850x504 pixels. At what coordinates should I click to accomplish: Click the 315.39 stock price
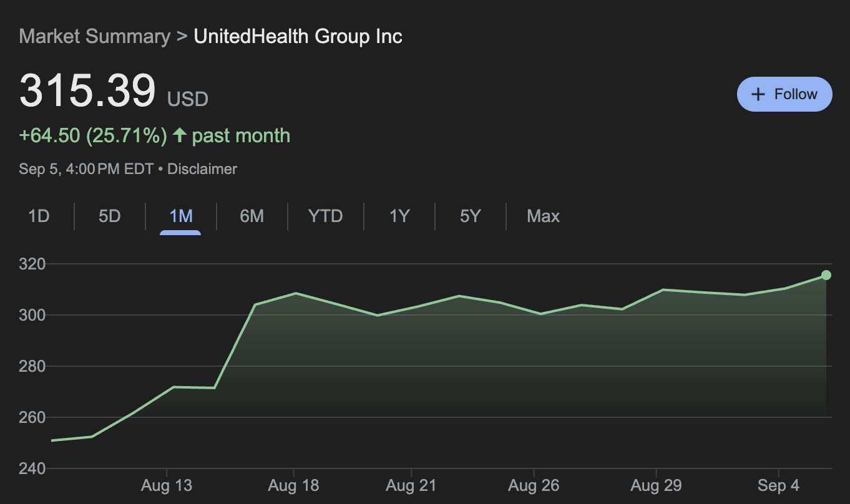pos(87,92)
